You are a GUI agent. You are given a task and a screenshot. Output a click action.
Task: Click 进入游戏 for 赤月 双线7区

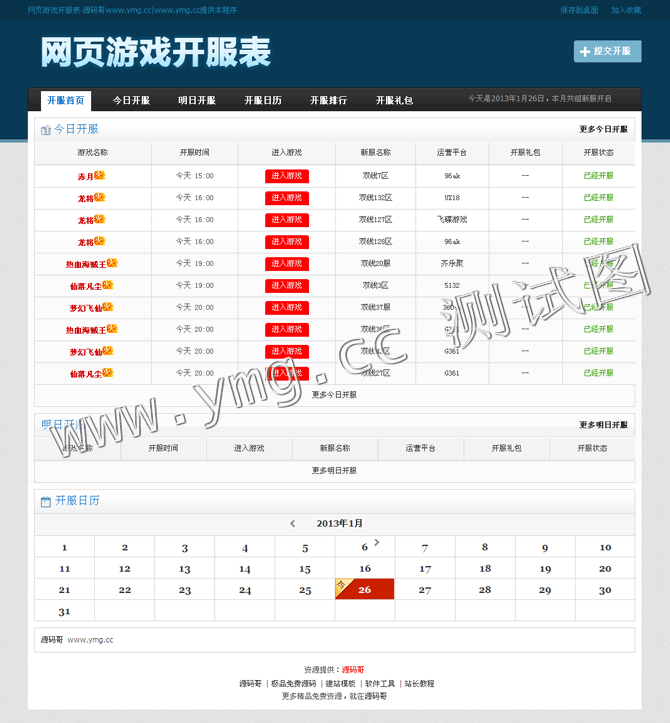(287, 176)
